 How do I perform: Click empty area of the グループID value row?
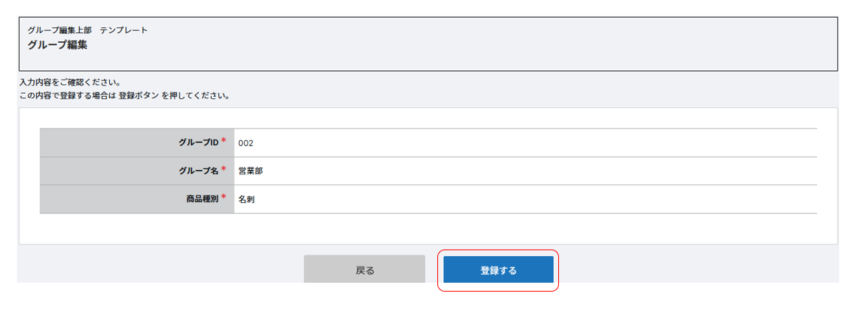(x=516, y=143)
